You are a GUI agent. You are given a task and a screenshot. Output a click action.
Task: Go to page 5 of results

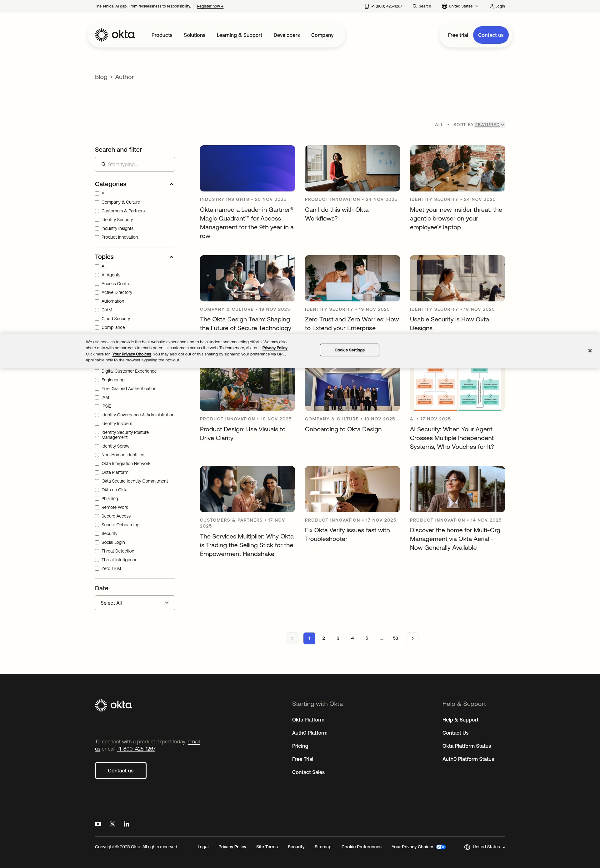[367, 638]
